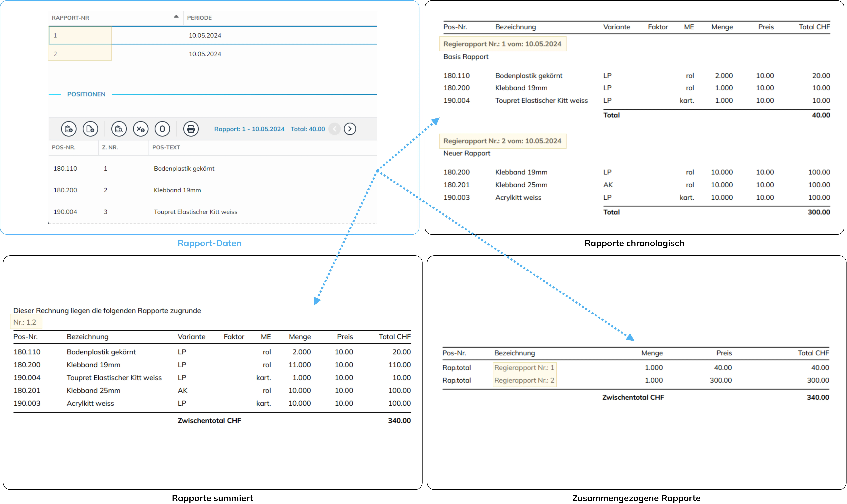This screenshot has width=847, height=504.
Task: Click the POS-NR. column header
Action: point(63,147)
